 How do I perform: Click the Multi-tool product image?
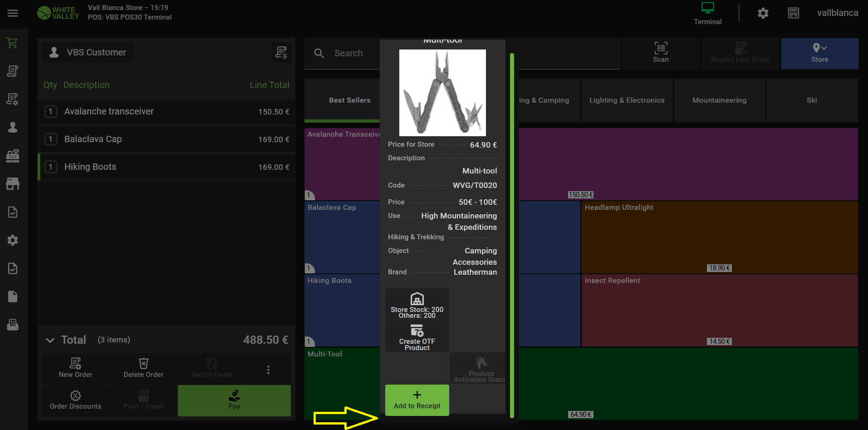point(442,93)
